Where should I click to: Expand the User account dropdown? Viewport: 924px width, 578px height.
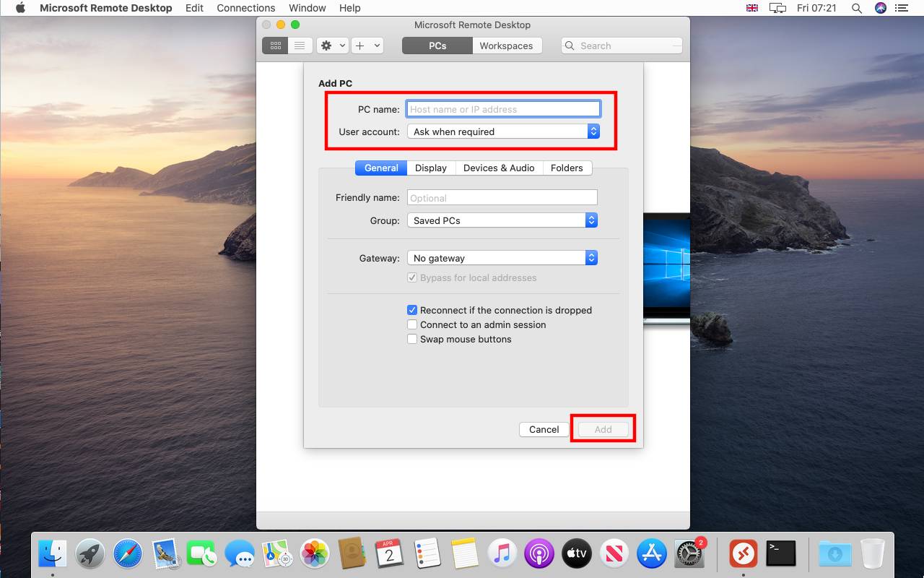pyautogui.click(x=502, y=131)
